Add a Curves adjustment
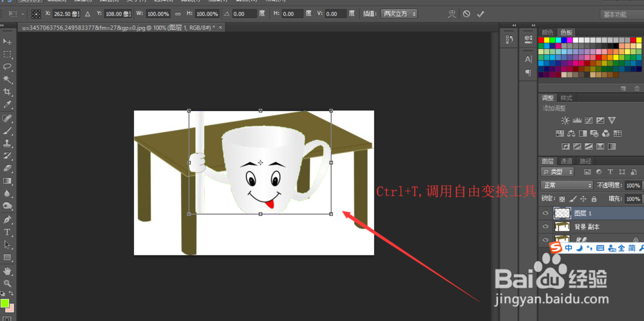This screenshot has width=644, height=321. (x=589, y=121)
